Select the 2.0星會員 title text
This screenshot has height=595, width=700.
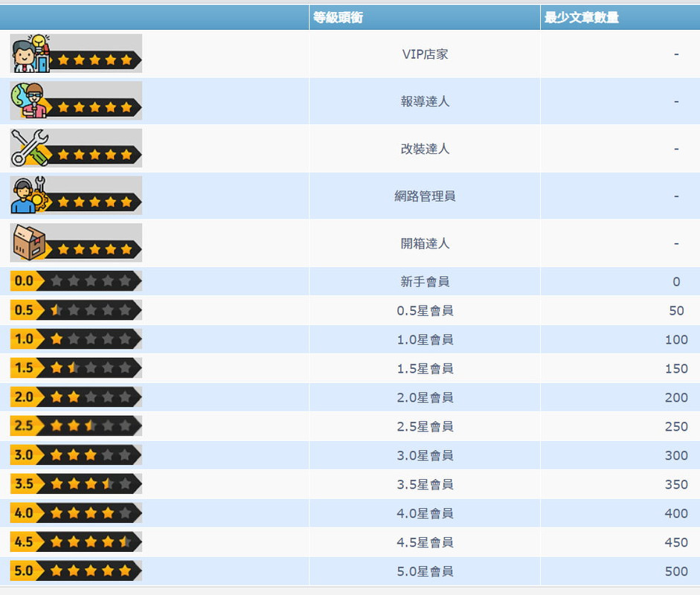tap(425, 398)
